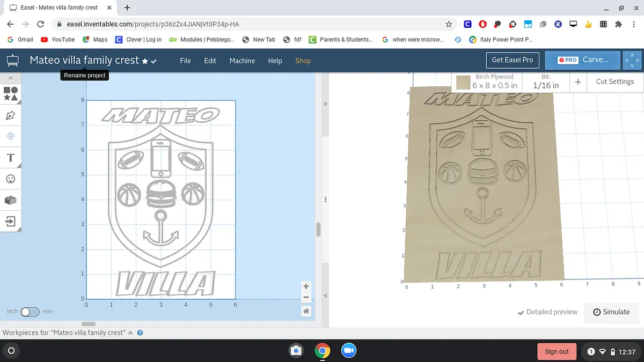This screenshot has height=362, width=644.
Task: Click the Import file icon
Action: pos(11,221)
